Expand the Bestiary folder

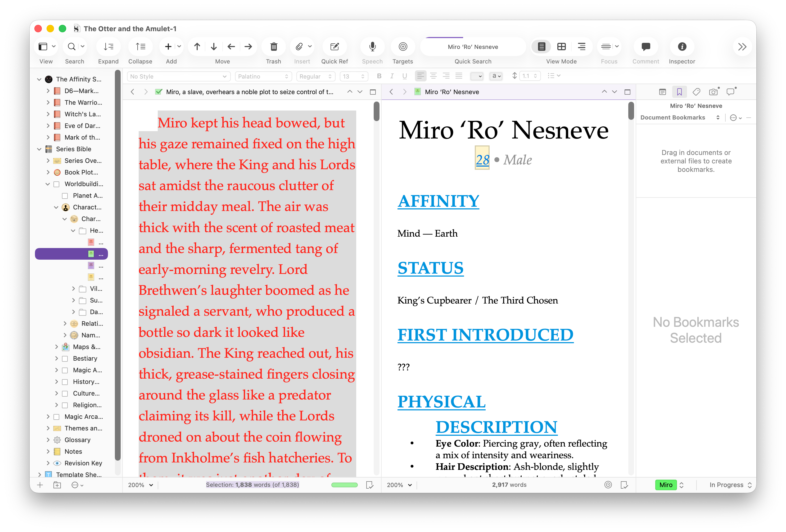point(56,359)
